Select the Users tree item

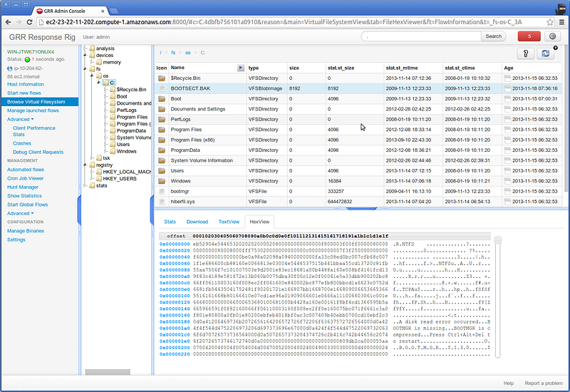coord(123,145)
